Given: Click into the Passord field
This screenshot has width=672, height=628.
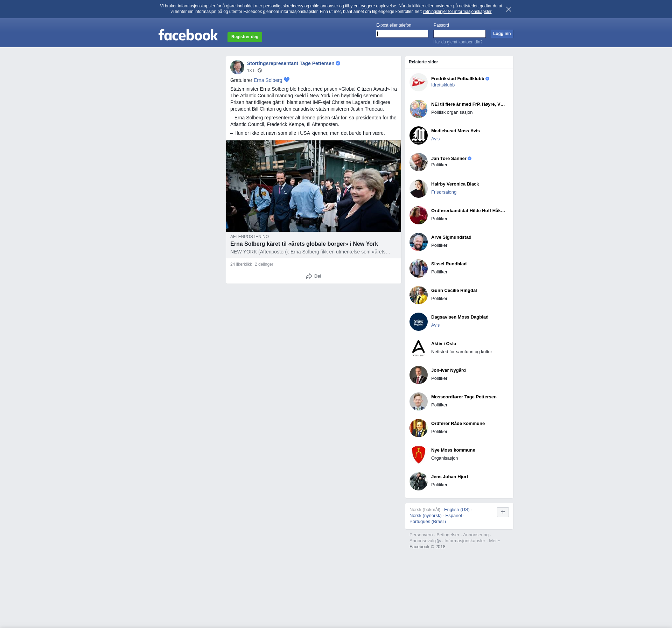Looking at the screenshot, I should 459,34.
